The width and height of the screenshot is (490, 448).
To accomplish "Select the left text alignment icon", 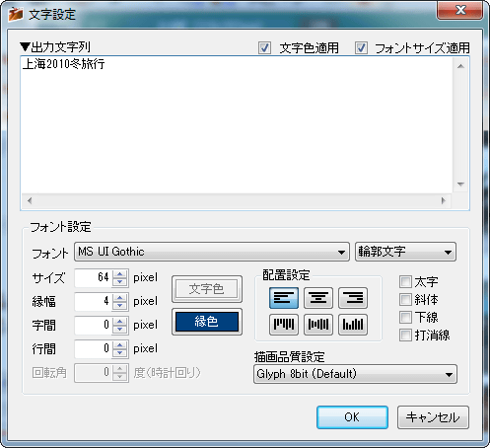I will coord(284,298).
